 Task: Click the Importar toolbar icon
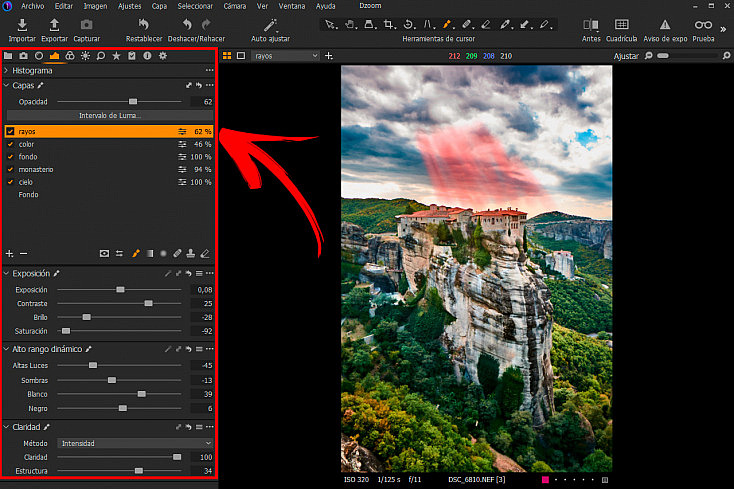[x=22, y=25]
